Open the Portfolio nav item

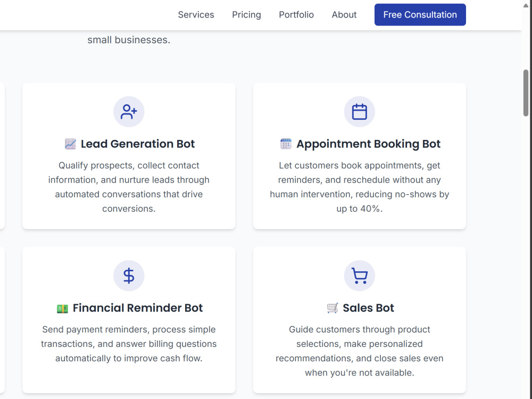coord(296,14)
